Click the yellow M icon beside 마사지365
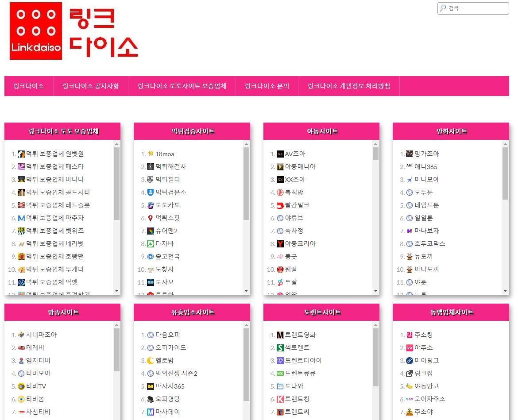Screen dimensions: 518x420 click(x=151, y=386)
